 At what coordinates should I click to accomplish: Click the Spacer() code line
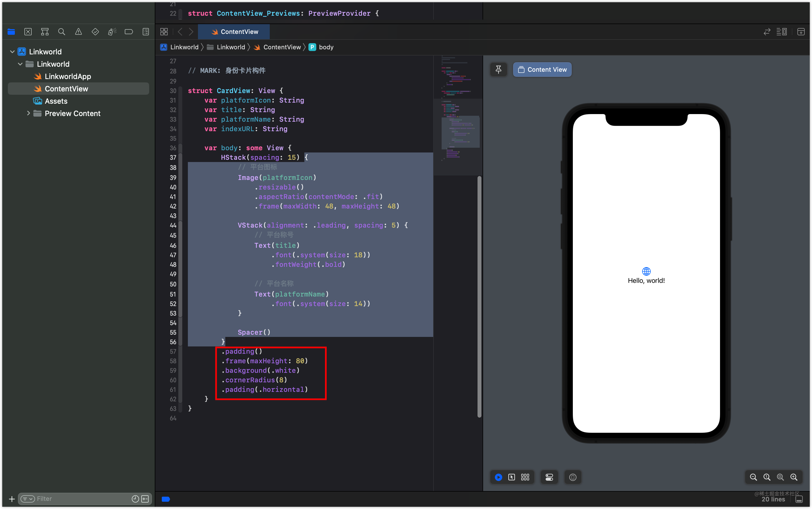[x=254, y=332]
